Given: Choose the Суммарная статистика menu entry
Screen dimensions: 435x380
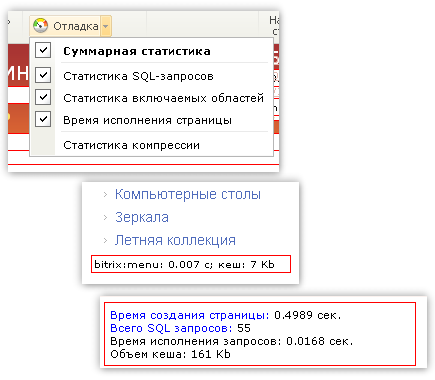Looking at the screenshot, I should pos(137,51).
